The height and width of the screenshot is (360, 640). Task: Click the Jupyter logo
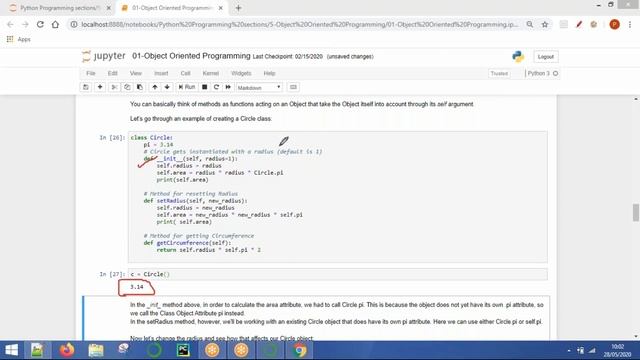104,56
